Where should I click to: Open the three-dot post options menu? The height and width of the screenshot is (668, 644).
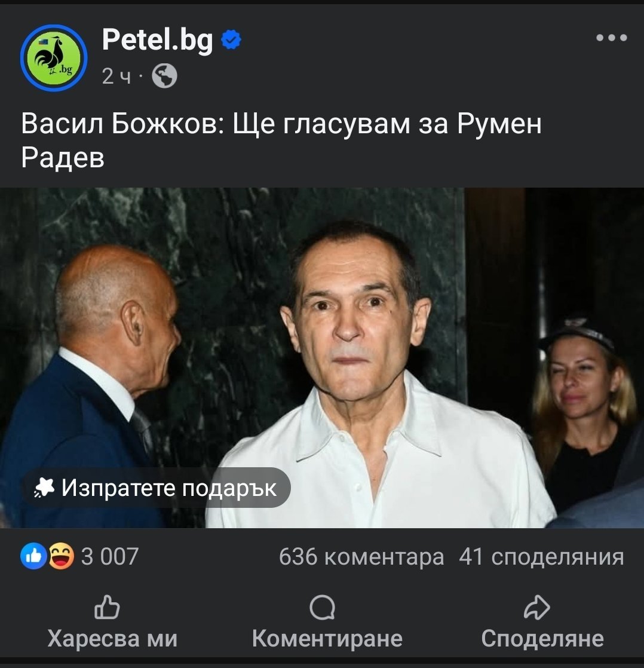(x=611, y=38)
